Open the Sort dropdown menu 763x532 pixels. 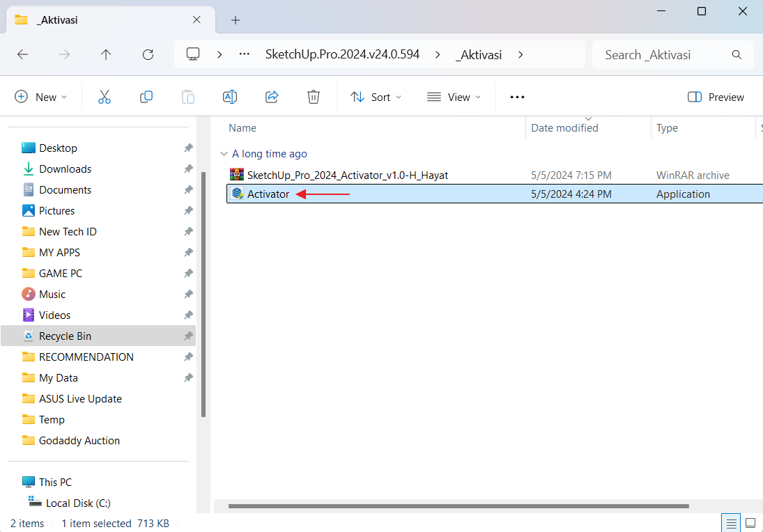click(376, 97)
